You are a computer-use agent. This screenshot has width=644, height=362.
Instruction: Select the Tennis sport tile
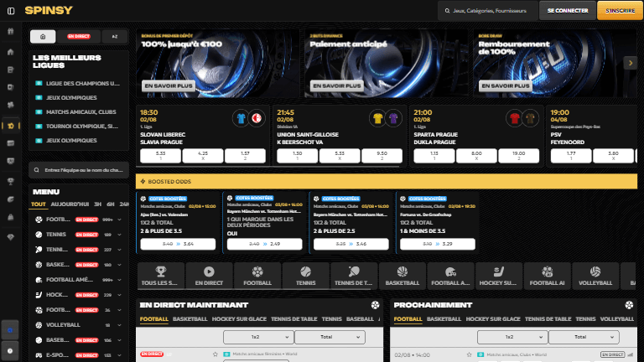(305, 276)
